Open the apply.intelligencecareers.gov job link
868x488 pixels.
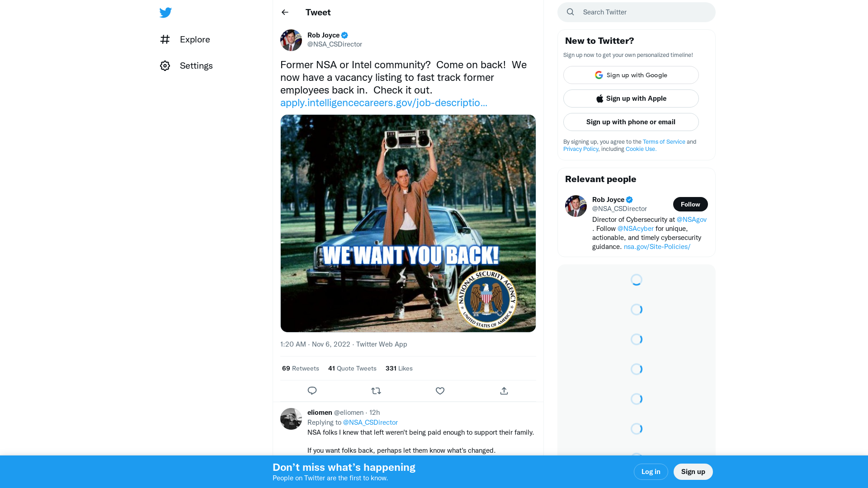click(384, 103)
